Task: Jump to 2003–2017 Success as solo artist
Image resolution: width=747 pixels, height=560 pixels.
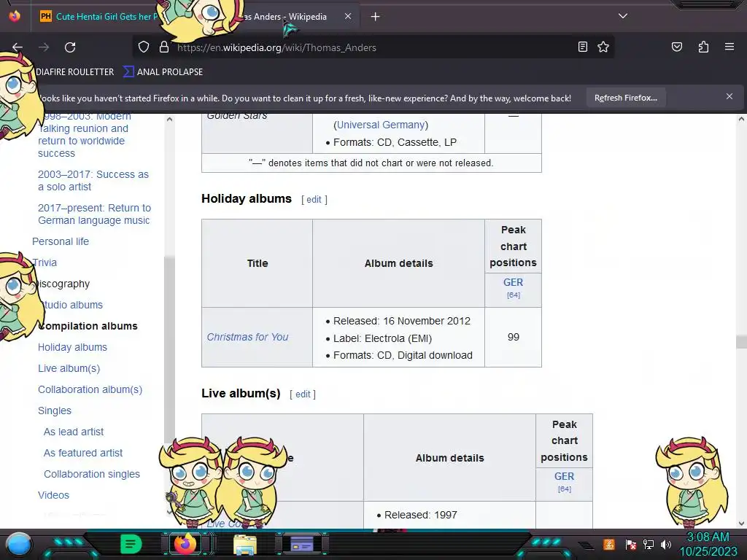Action: [x=93, y=181]
